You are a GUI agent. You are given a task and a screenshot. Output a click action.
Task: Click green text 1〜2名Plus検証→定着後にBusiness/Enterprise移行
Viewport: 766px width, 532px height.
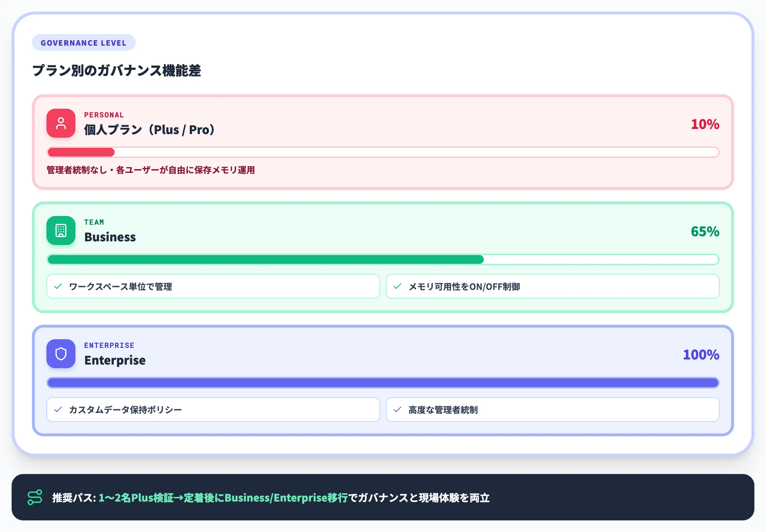[223, 498]
